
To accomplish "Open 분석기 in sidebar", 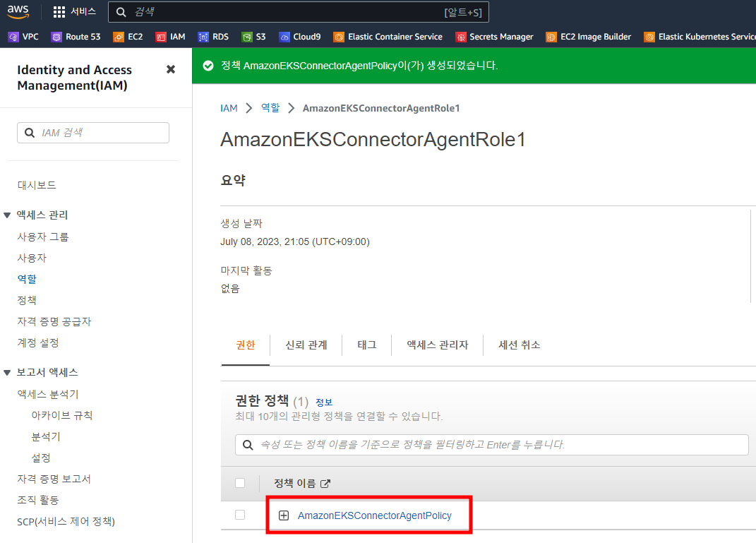I will (46, 436).
